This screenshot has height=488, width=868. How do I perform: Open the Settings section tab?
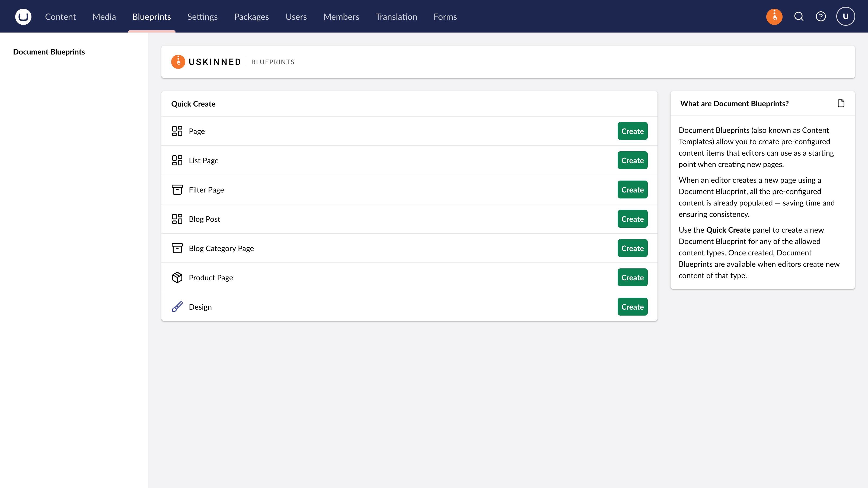tap(202, 17)
